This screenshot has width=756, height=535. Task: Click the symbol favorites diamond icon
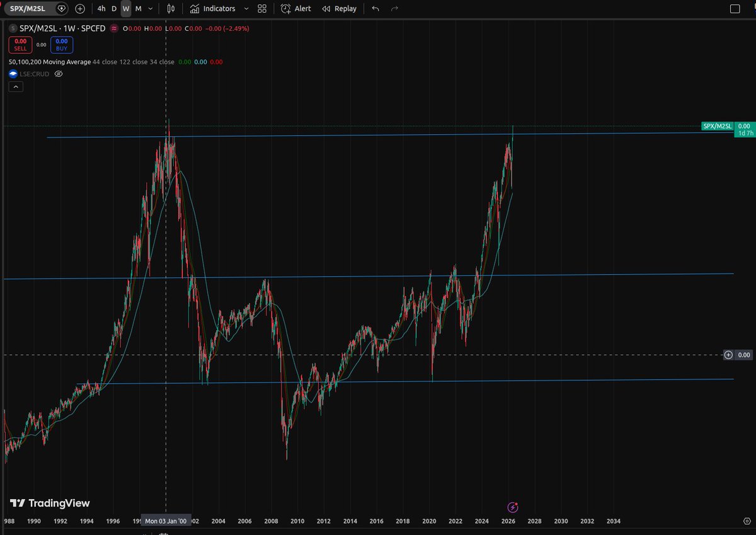click(60, 9)
